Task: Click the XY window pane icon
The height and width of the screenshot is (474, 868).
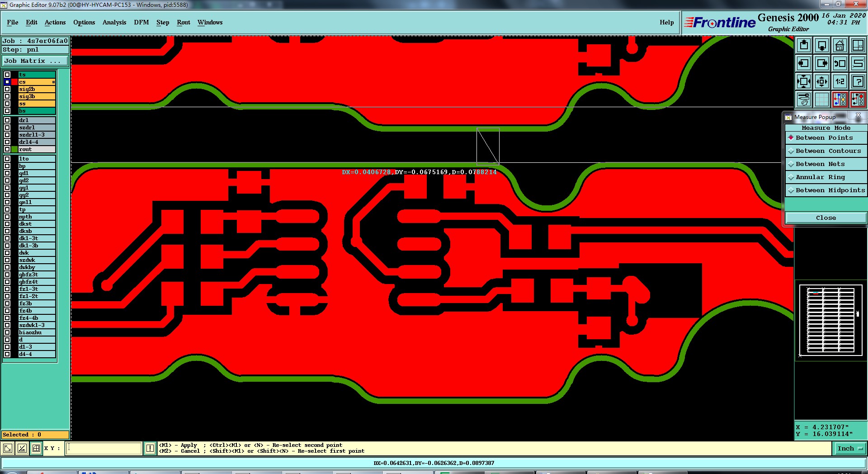Action: (858, 45)
